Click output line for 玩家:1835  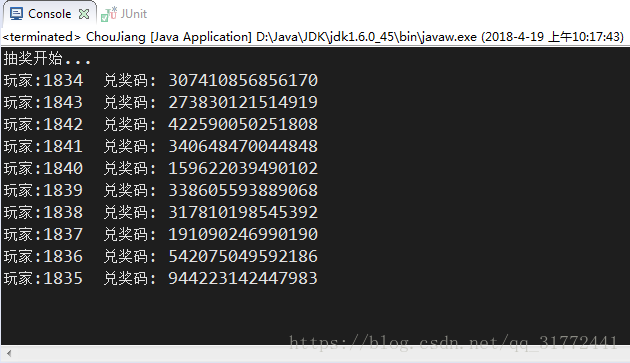tap(161, 278)
